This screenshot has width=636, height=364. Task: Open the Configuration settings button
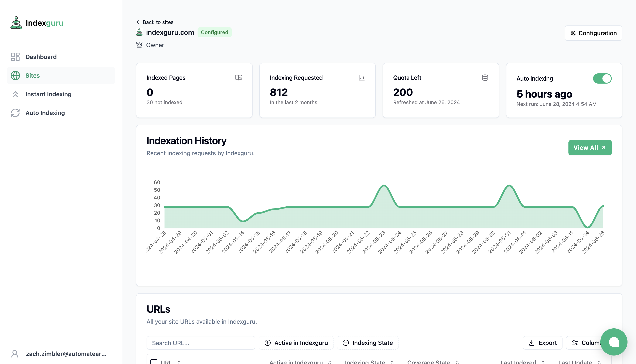click(x=593, y=33)
